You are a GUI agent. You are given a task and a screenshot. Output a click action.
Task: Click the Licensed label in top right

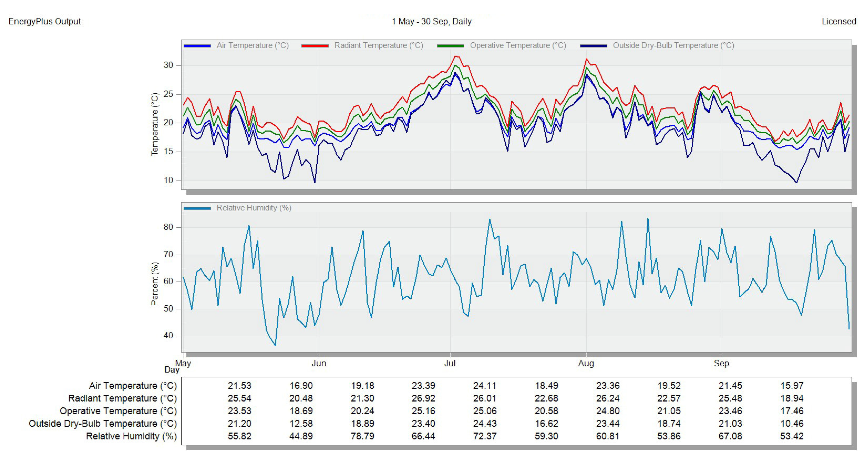839,22
